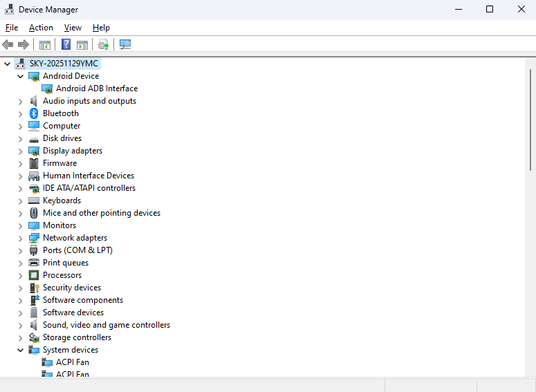Image resolution: width=536 pixels, height=392 pixels.
Task: Click the Disk drives icon
Action: 34,140
